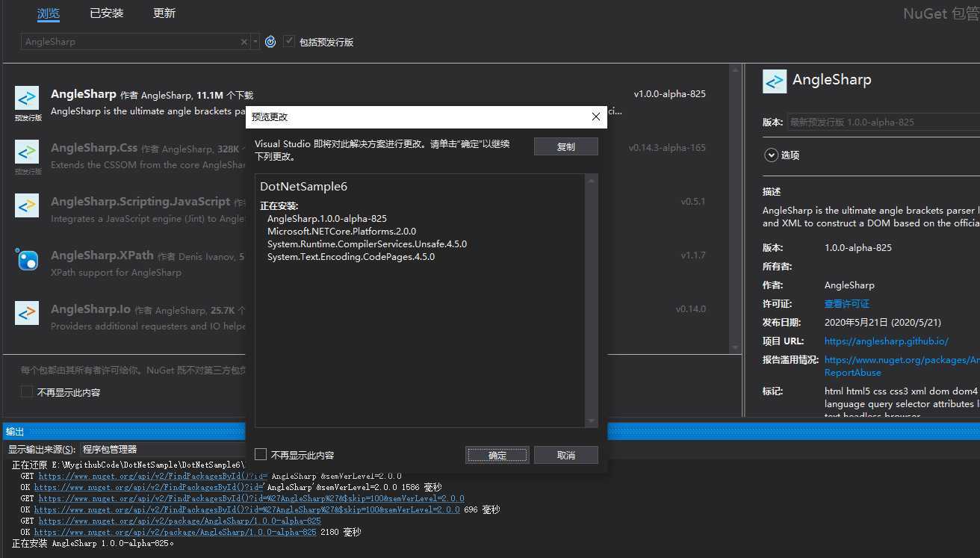Click the 发布日期 value 2020年5月21日

(x=883, y=323)
